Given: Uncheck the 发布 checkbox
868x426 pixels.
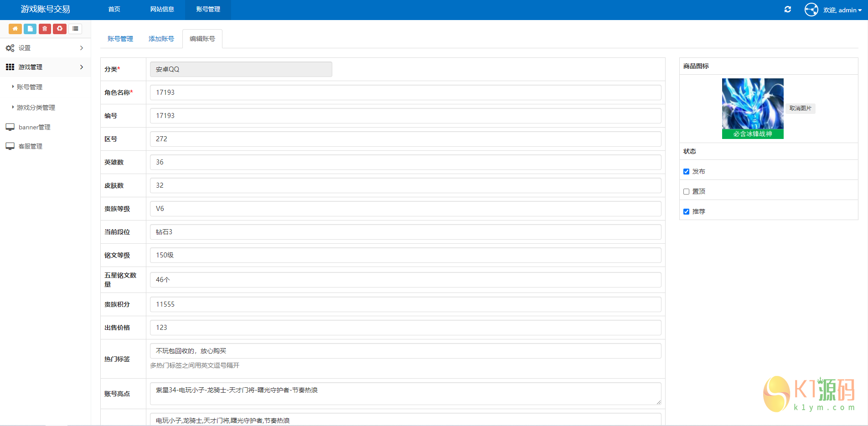Looking at the screenshot, I should coord(686,172).
